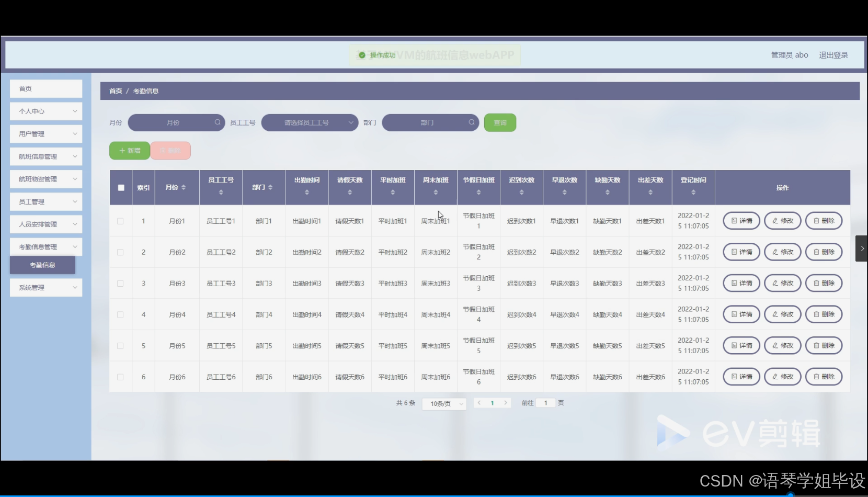Select page 1 in pagination
868x497 pixels.
492,403
